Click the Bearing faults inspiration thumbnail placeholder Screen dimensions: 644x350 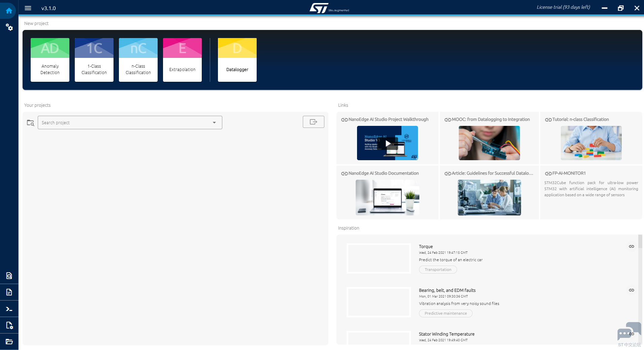(379, 302)
